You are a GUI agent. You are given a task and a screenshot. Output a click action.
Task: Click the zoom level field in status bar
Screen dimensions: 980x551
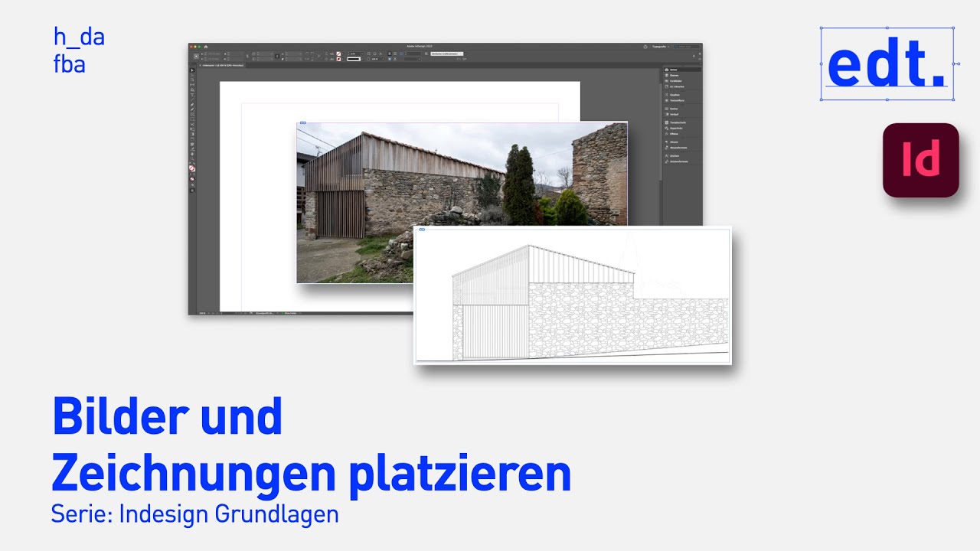click(x=203, y=312)
